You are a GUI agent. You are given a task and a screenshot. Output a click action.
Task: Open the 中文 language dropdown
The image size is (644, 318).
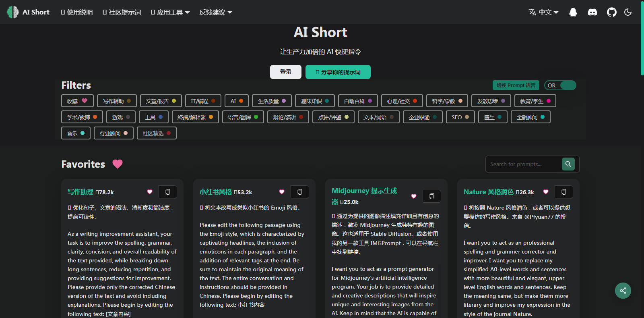(x=544, y=12)
